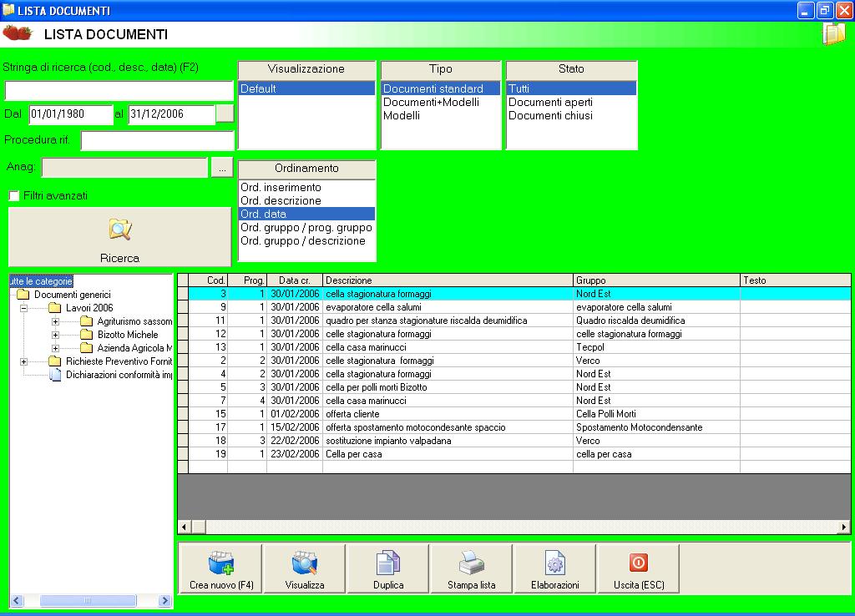Click the Duplica documents icon
Viewport: 855px width, 616px height.
388,563
